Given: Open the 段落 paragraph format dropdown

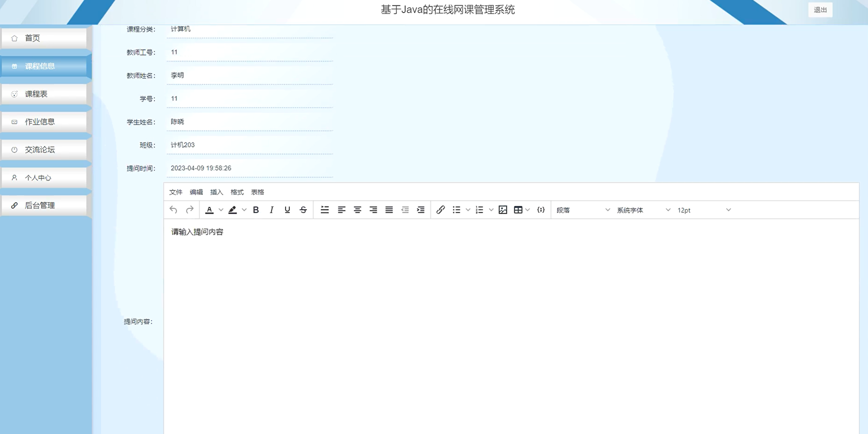Looking at the screenshot, I should point(583,210).
